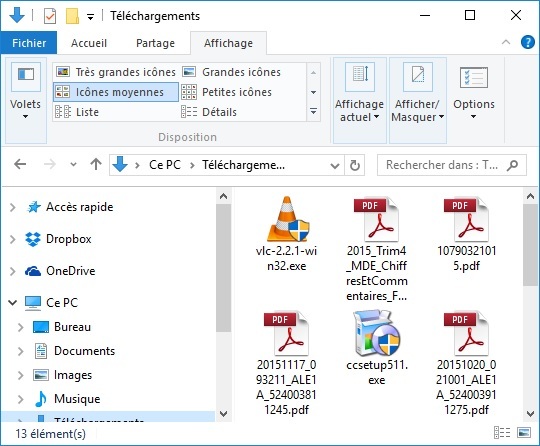Collapse the Ce PC tree node
This screenshot has height=446, width=540.
pyautogui.click(x=13, y=303)
